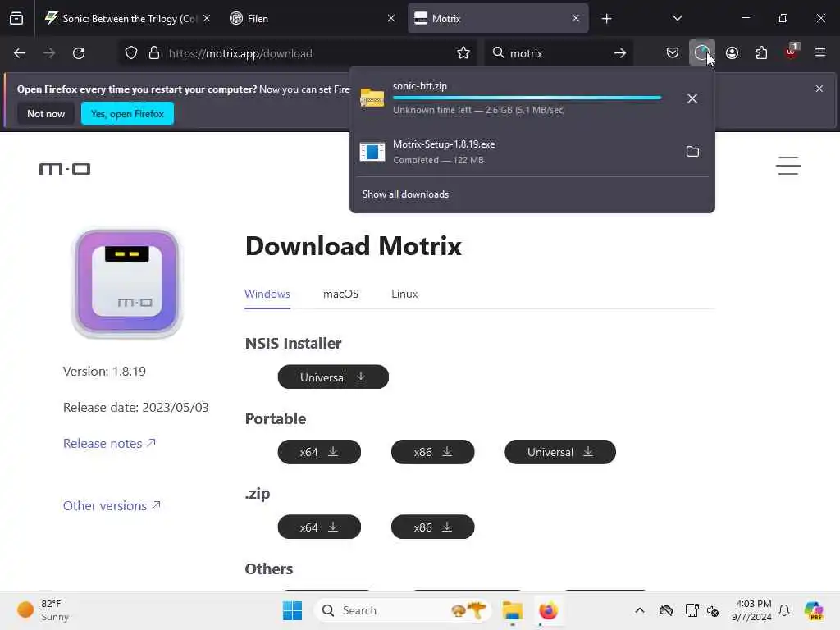
Task: Select the macOS platform tab
Action: click(x=340, y=294)
